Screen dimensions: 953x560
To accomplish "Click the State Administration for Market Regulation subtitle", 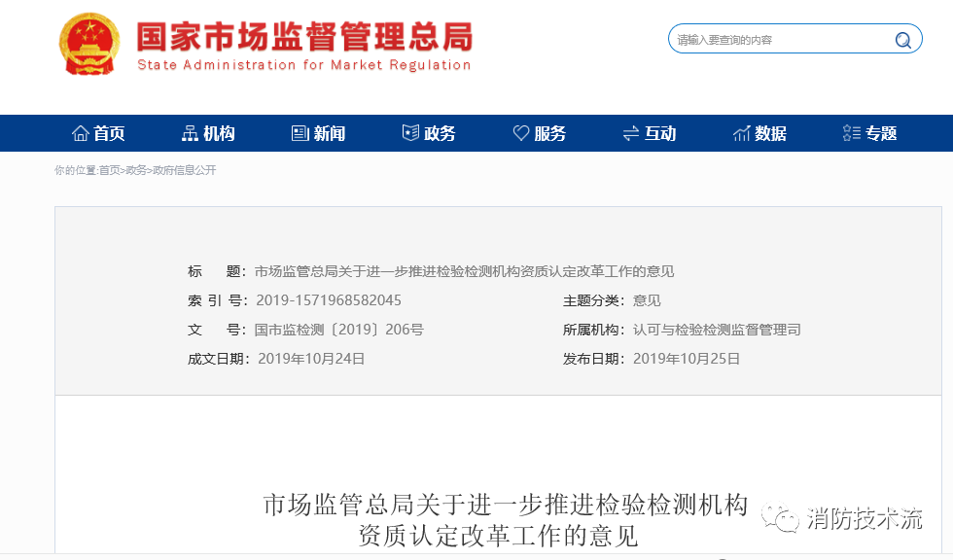I will tap(303, 65).
